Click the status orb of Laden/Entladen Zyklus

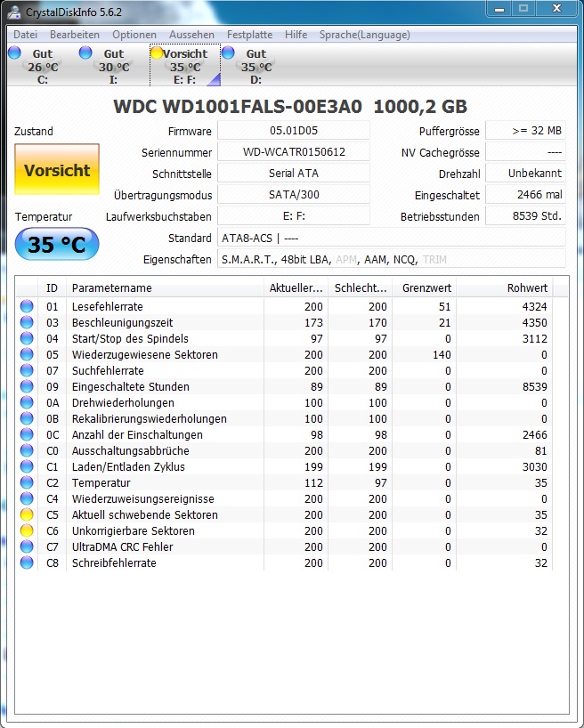(27, 466)
